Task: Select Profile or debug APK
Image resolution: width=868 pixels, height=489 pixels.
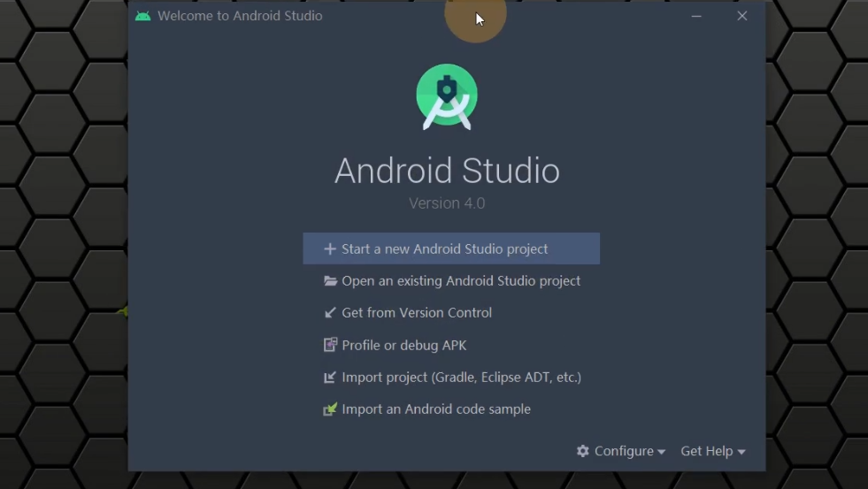Action: [x=451, y=345]
